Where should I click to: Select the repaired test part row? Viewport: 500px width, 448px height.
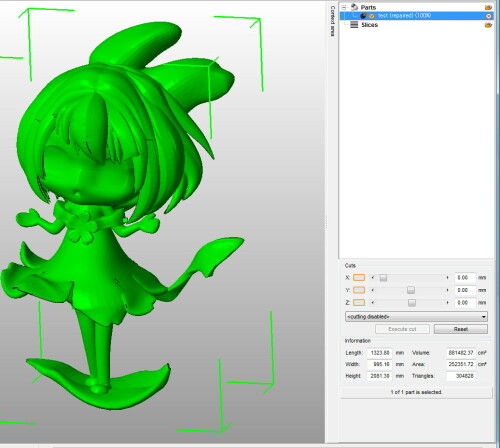pyautogui.click(x=417, y=16)
